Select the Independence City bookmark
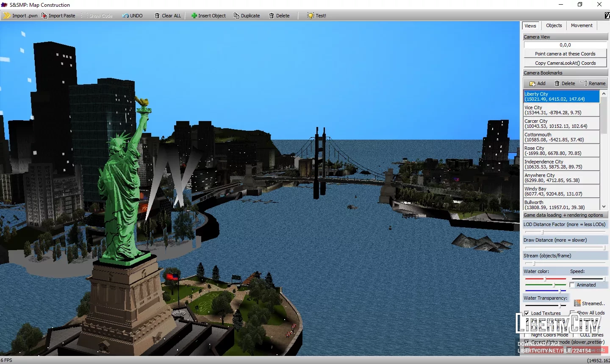 [562, 164]
